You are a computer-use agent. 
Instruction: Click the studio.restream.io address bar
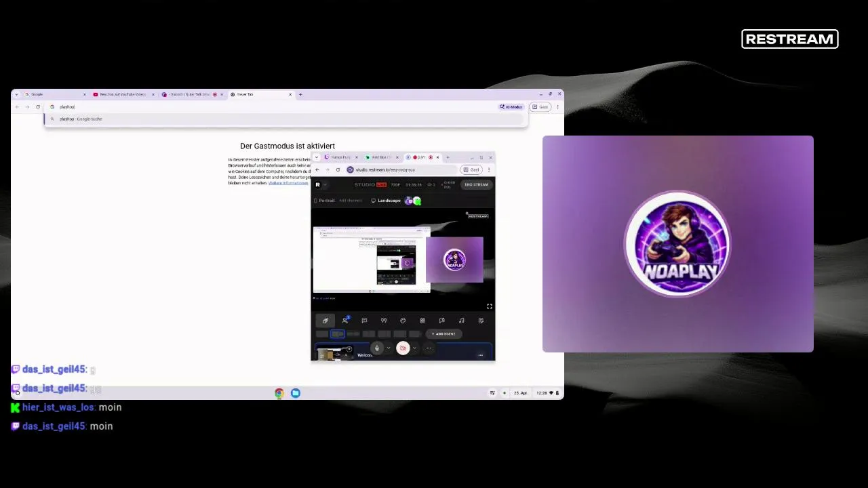click(x=401, y=169)
